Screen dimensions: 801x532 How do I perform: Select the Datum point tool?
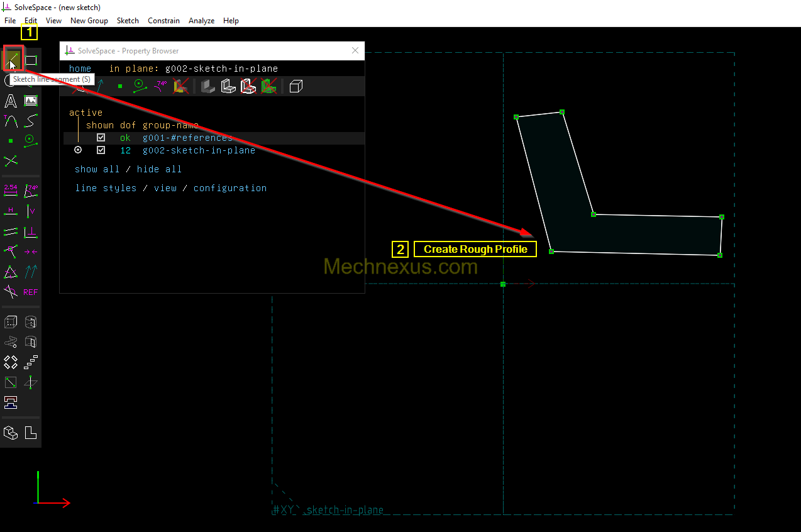[x=11, y=140]
